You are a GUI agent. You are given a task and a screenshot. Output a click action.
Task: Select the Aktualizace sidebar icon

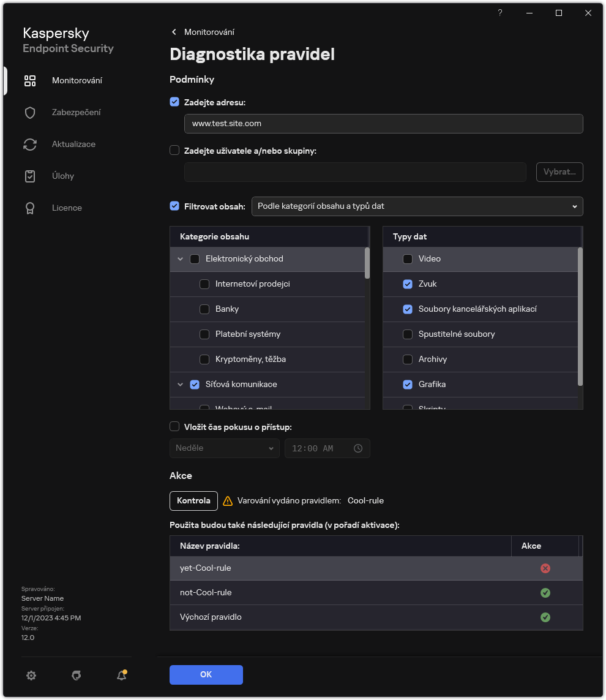click(30, 144)
